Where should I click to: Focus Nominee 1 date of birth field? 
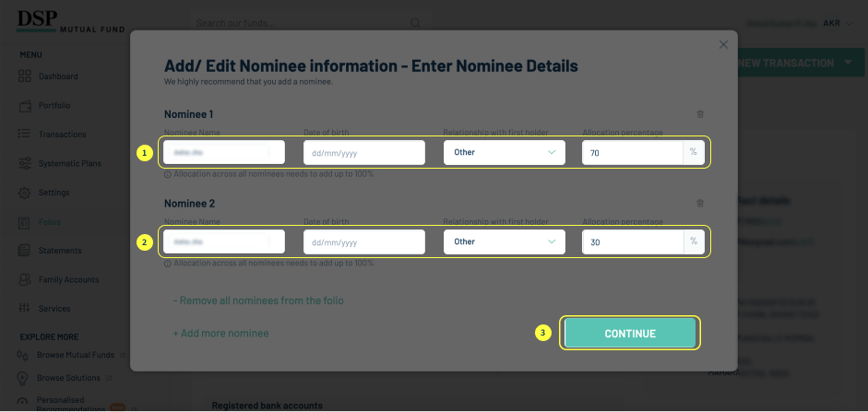[x=364, y=152]
